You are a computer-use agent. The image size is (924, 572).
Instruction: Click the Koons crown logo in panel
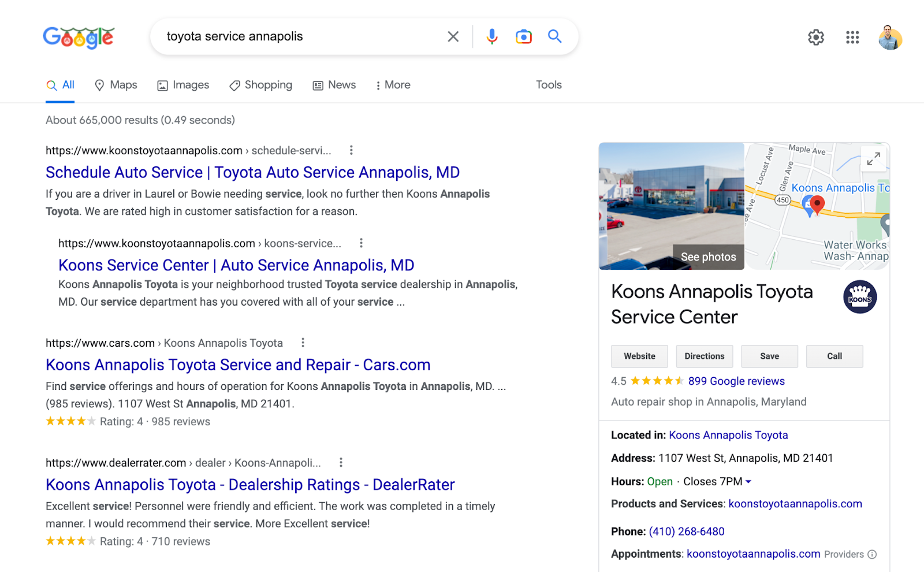pyautogui.click(x=860, y=297)
